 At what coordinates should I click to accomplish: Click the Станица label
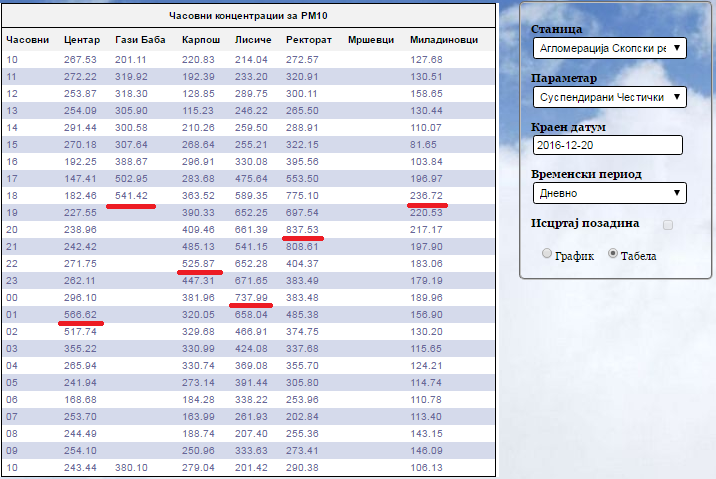pyautogui.click(x=556, y=29)
